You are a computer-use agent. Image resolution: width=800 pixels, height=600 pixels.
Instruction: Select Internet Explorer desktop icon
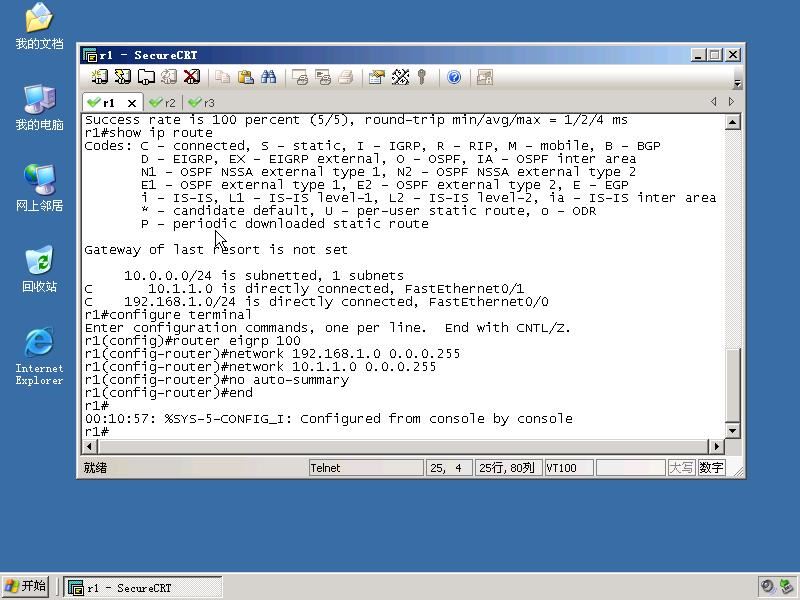[x=39, y=356]
